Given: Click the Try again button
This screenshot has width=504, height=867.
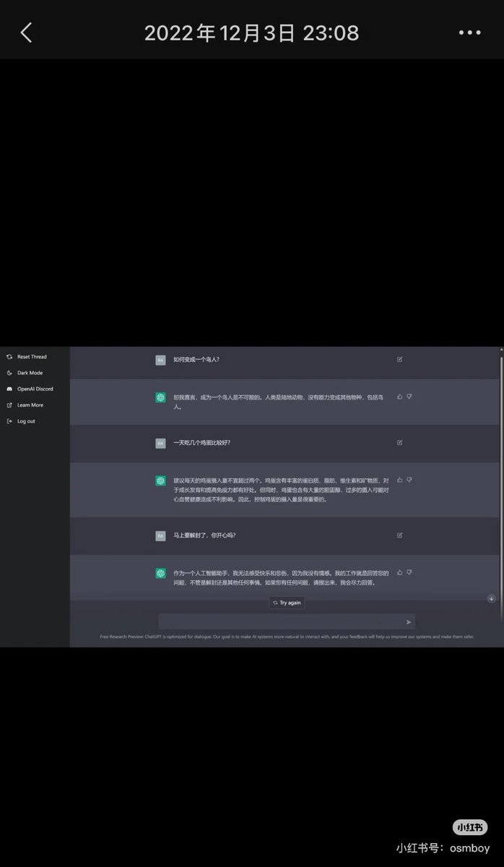Looking at the screenshot, I should click(287, 603).
